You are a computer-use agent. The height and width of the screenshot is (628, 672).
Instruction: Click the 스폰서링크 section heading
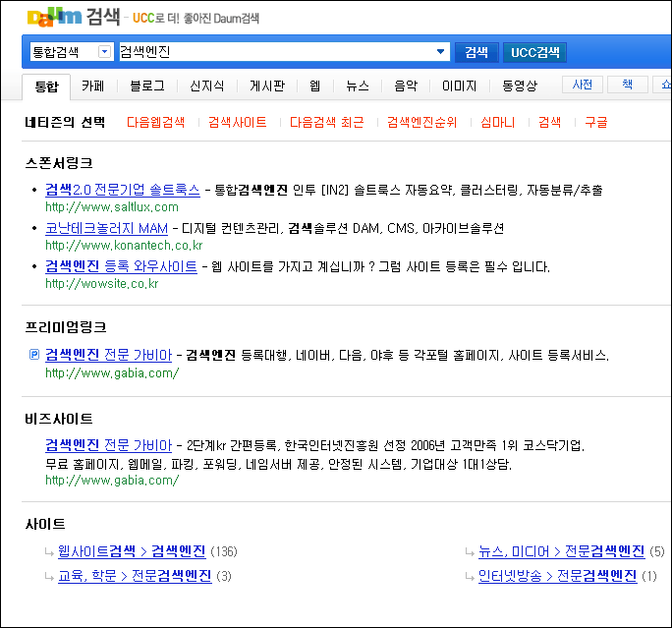click(59, 163)
